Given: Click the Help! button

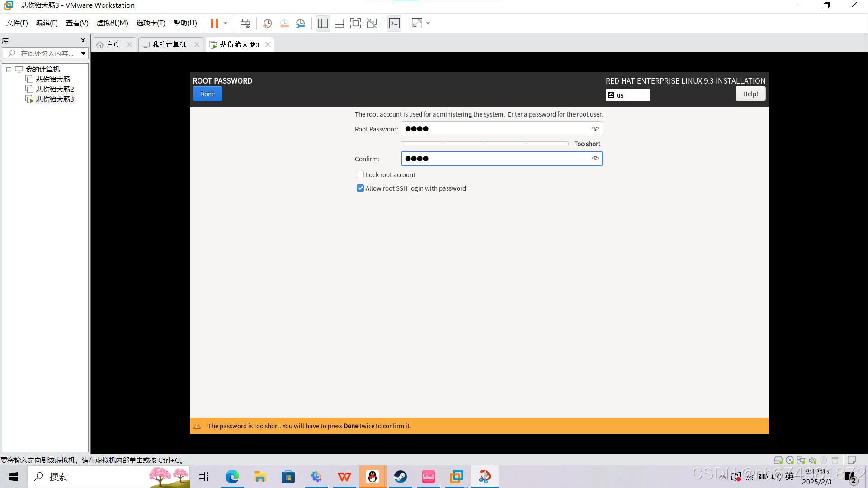Looking at the screenshot, I should click(x=750, y=94).
